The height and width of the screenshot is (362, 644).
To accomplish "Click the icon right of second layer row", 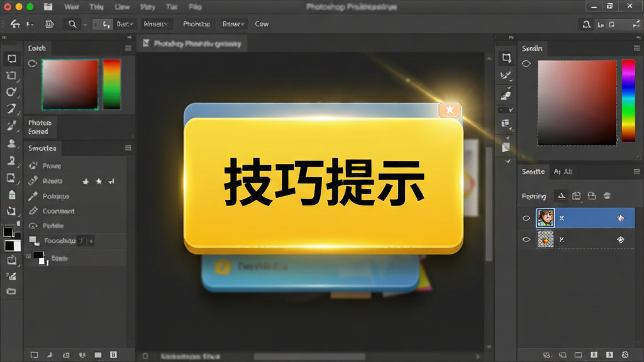I will (621, 239).
